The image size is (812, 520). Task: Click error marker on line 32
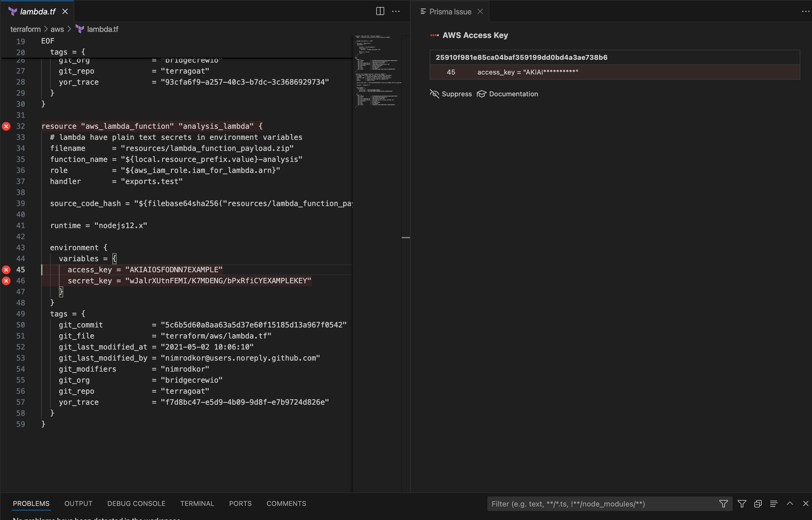point(6,126)
